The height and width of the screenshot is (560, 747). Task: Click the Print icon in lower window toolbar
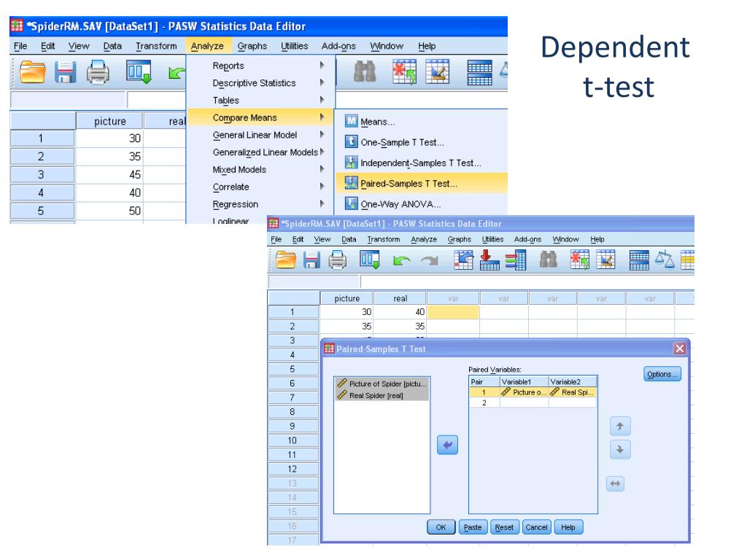pos(337,260)
